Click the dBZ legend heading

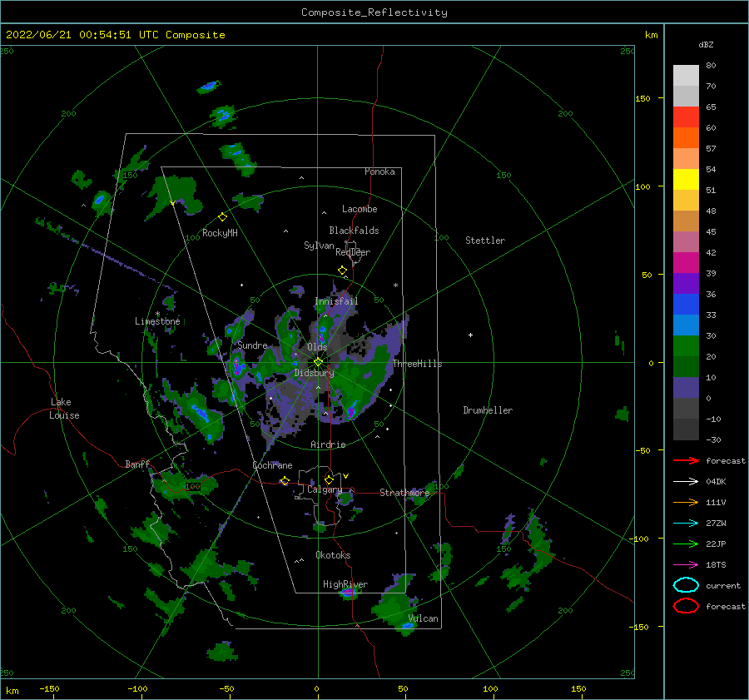pos(706,45)
